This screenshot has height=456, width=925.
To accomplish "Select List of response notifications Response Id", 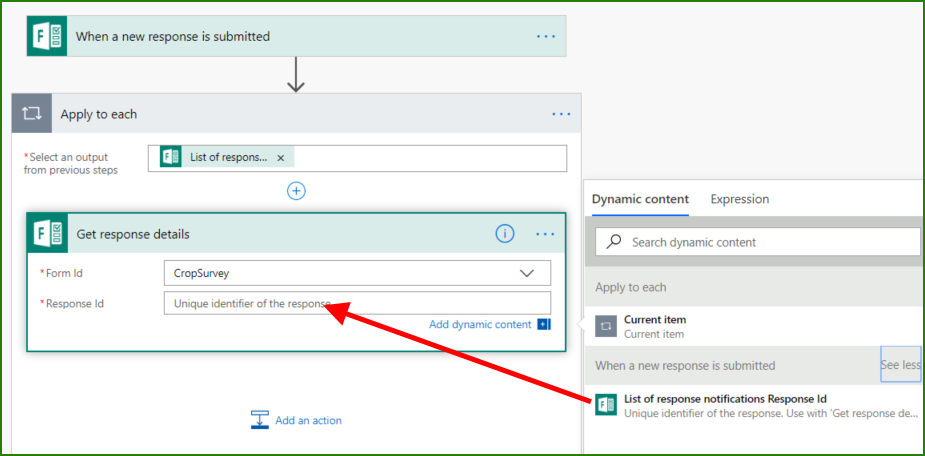I will 755,405.
